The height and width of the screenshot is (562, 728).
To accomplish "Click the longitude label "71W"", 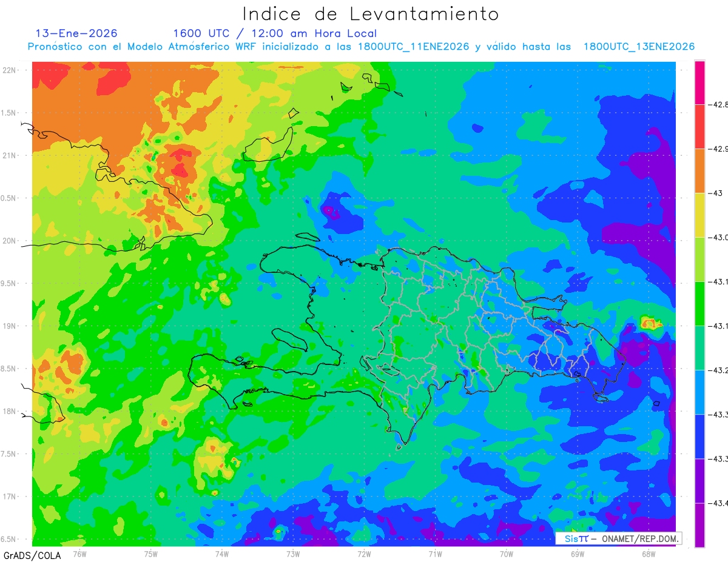I will 435,553.
